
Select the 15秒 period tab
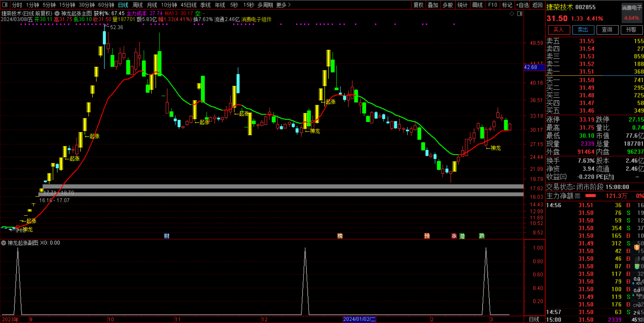click(x=249, y=5)
